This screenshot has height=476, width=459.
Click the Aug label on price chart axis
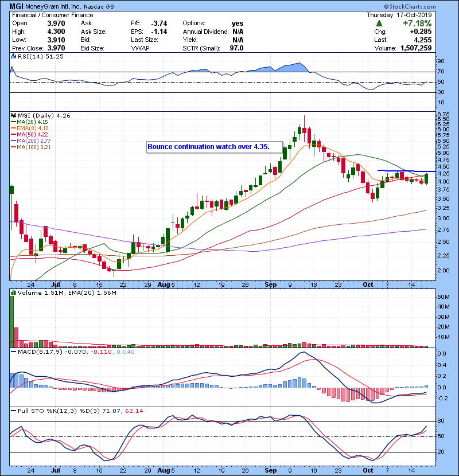tap(164, 284)
